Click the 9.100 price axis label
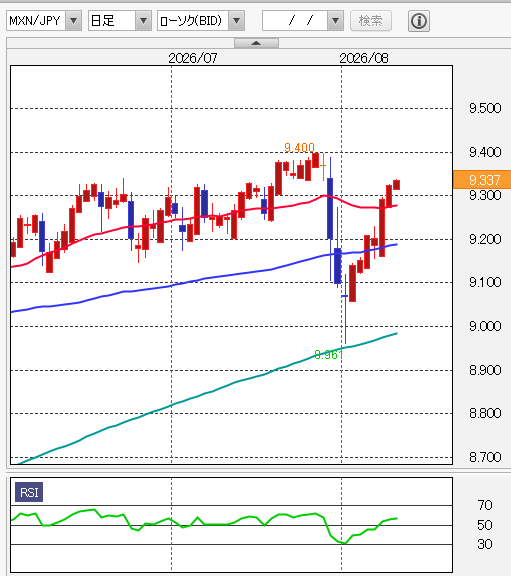 pos(485,282)
